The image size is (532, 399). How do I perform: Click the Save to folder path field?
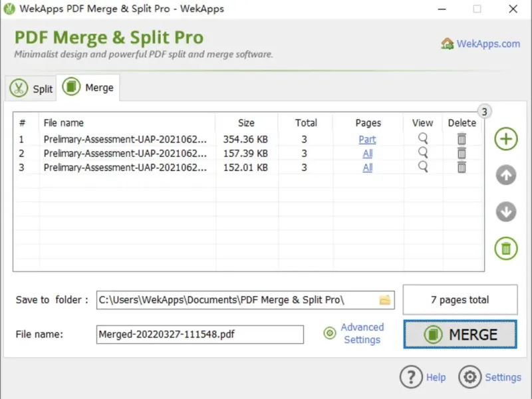(x=245, y=300)
